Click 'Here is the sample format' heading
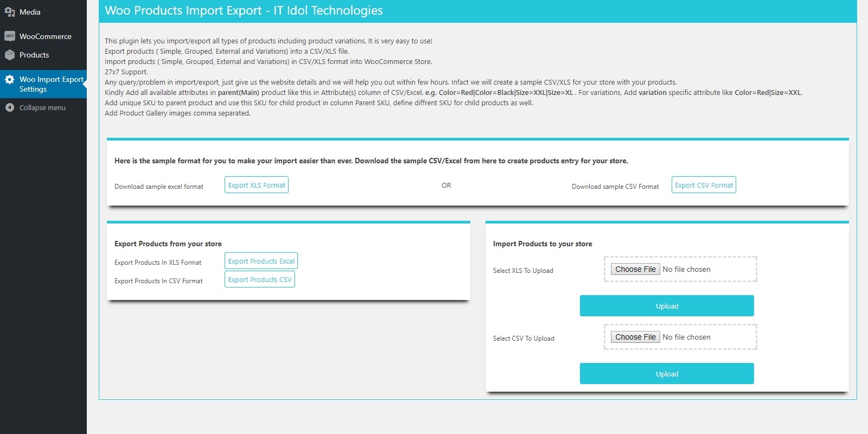Image resolution: width=868 pixels, height=434 pixels. pyautogui.click(x=371, y=161)
